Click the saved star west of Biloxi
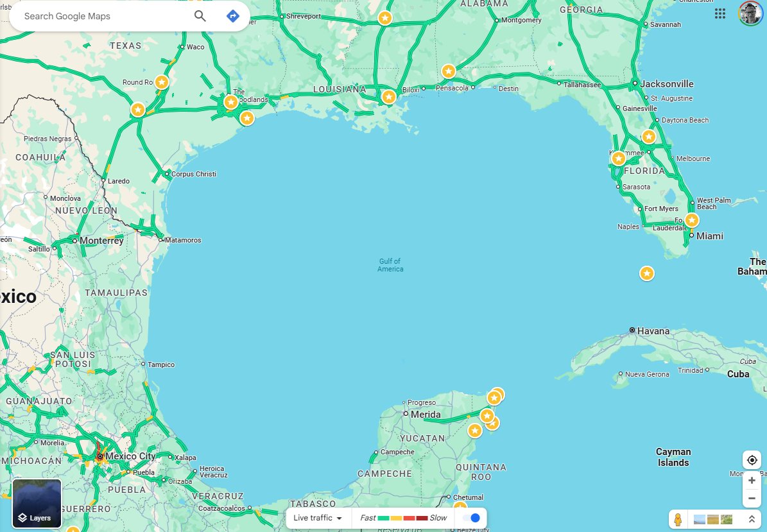Image resolution: width=767 pixels, height=532 pixels. coord(389,97)
